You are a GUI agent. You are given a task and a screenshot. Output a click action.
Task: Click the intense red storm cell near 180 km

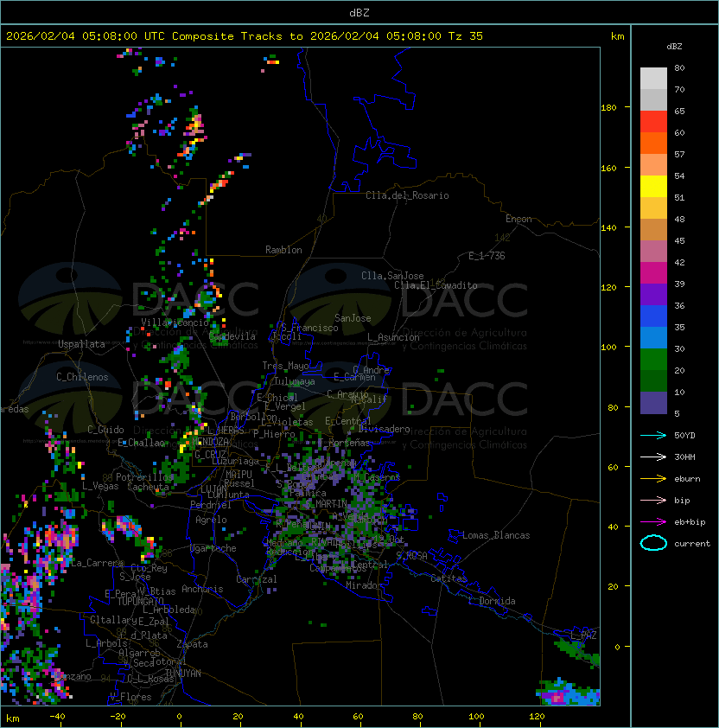[x=195, y=125]
